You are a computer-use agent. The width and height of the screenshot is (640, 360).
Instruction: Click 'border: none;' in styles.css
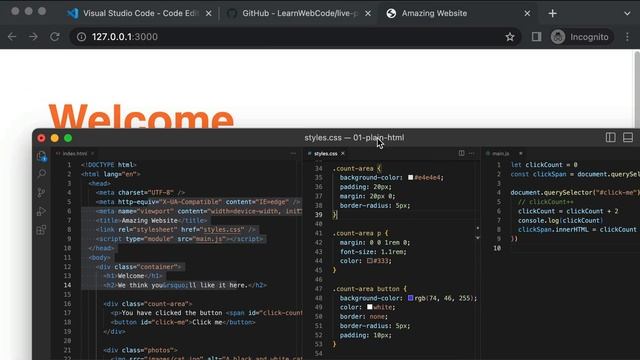click(x=364, y=316)
